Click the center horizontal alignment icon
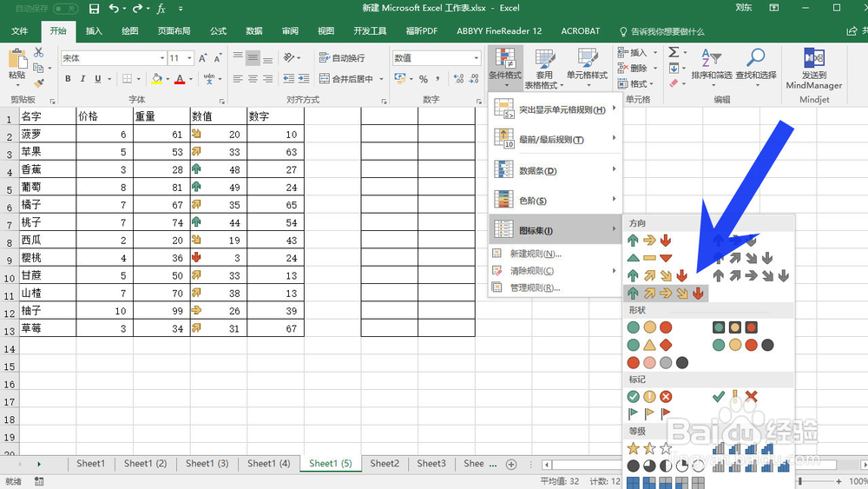The width and height of the screenshot is (868, 489). [253, 79]
